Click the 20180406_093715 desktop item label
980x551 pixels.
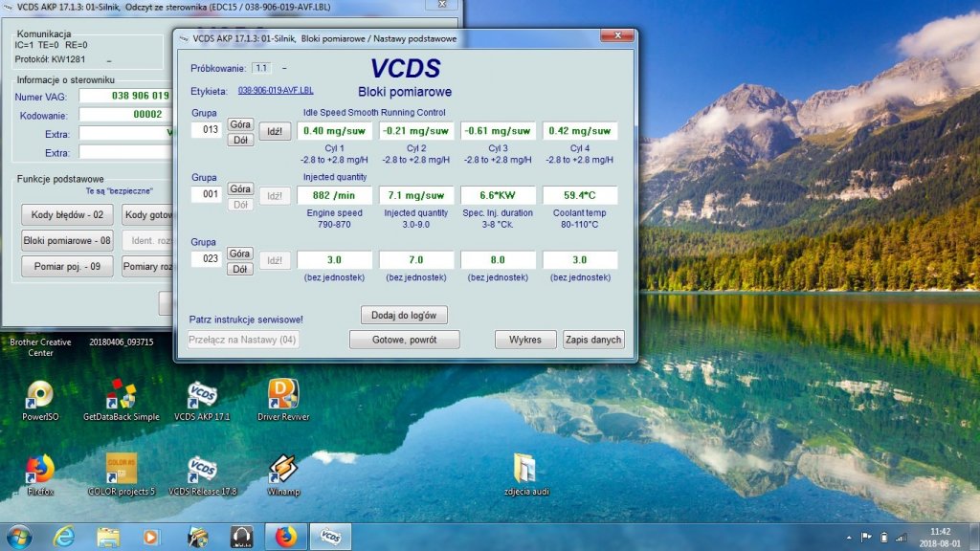tap(122, 342)
